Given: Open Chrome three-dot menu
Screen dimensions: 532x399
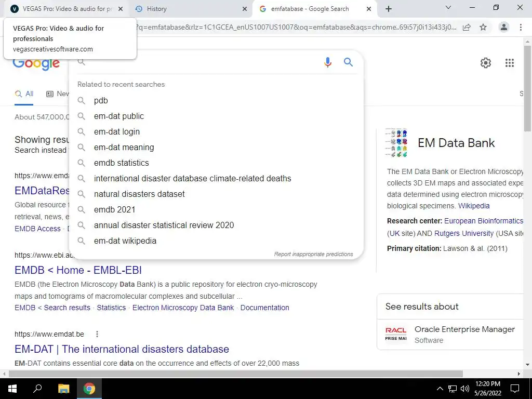Looking at the screenshot, I should [x=521, y=27].
